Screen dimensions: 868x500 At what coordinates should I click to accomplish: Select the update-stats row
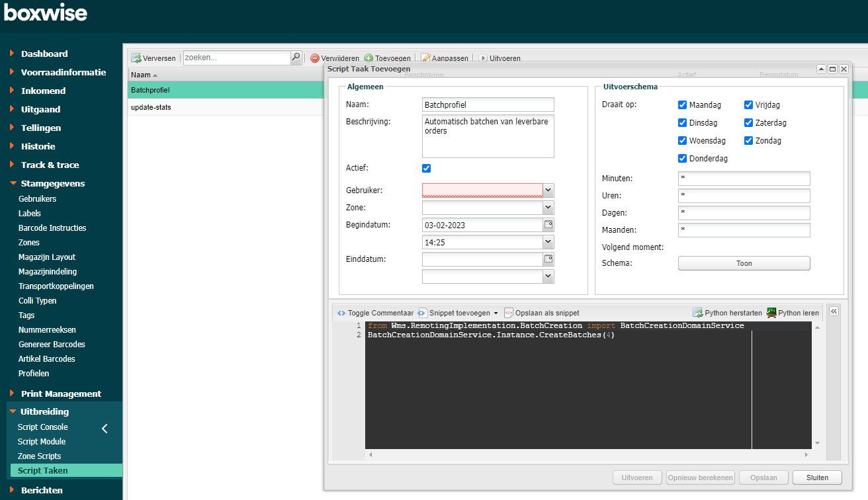point(225,107)
